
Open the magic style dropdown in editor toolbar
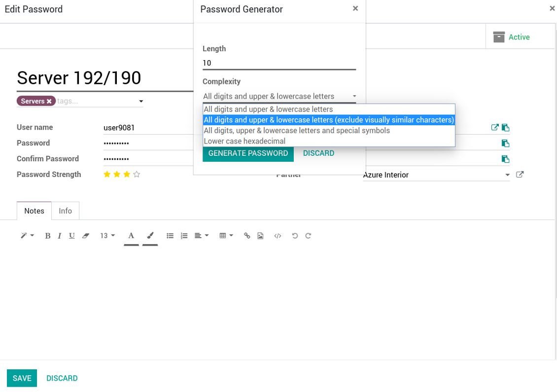(27, 236)
